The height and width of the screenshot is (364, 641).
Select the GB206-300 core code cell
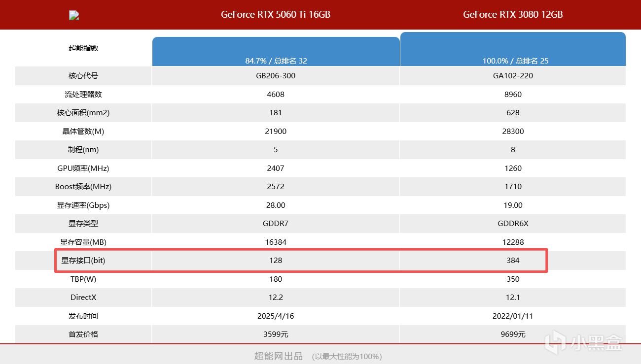click(276, 76)
